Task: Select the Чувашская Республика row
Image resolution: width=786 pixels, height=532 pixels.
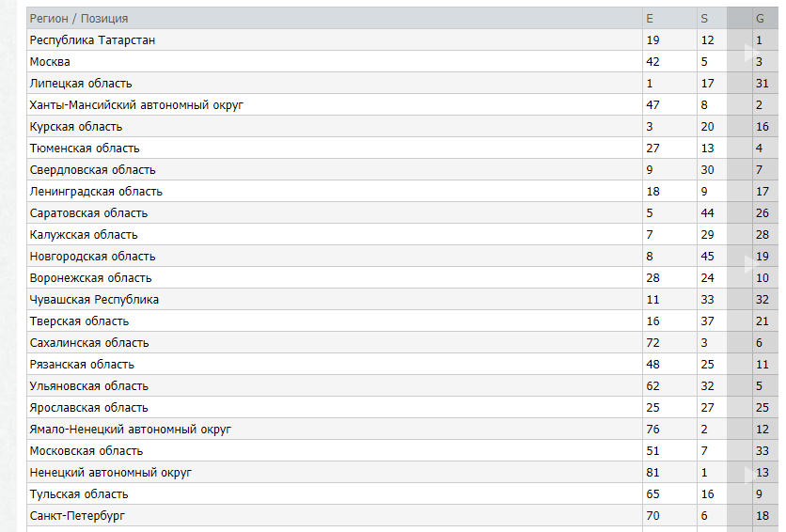Action: 94,300
